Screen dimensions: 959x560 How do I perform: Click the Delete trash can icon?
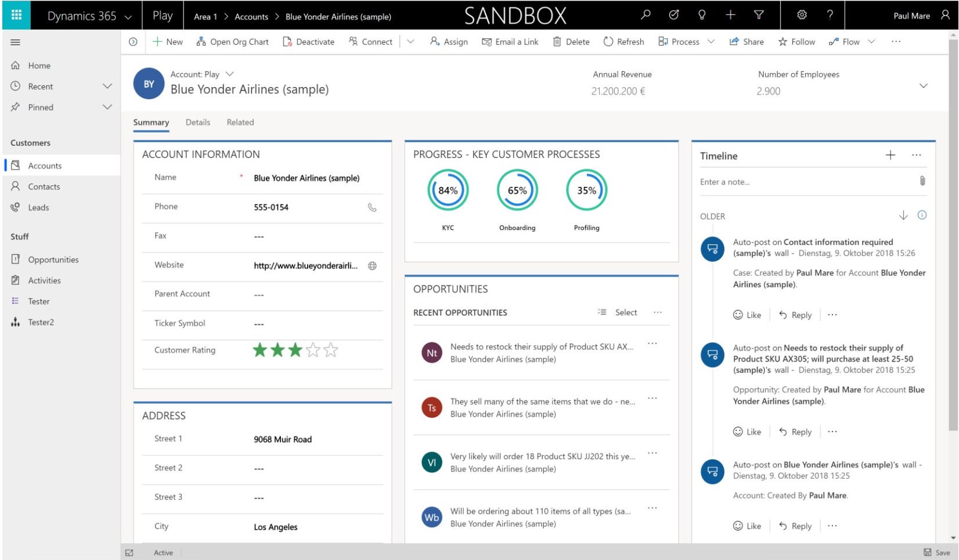(558, 41)
